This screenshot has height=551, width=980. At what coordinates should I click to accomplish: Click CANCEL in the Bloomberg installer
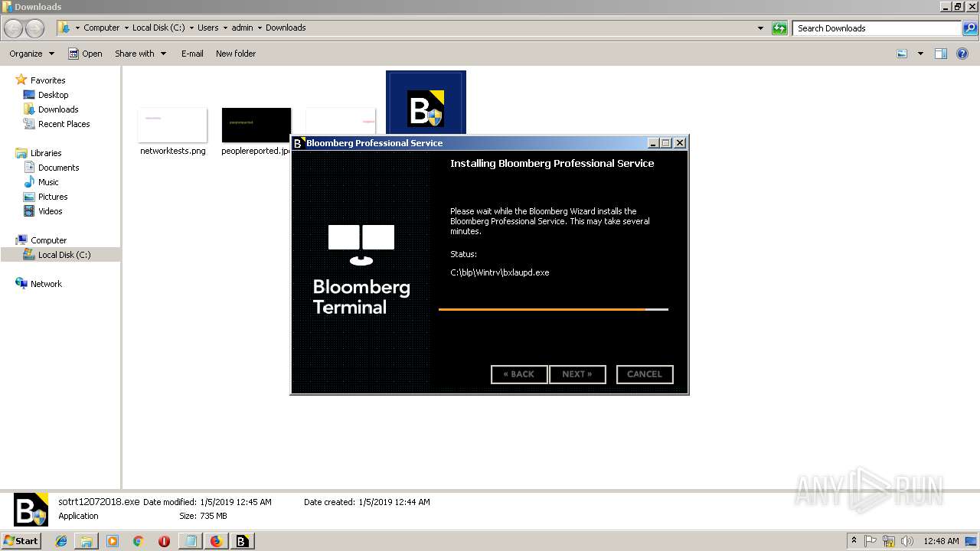[645, 374]
